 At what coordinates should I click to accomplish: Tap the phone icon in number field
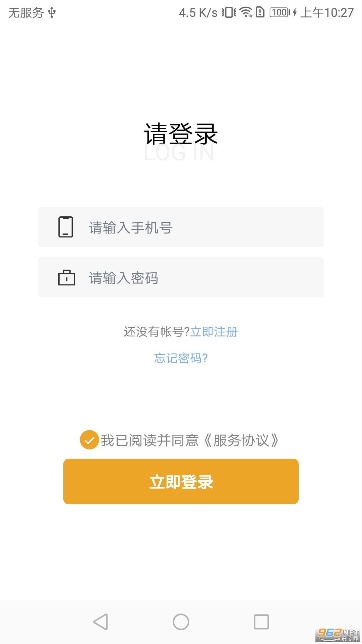(x=66, y=227)
